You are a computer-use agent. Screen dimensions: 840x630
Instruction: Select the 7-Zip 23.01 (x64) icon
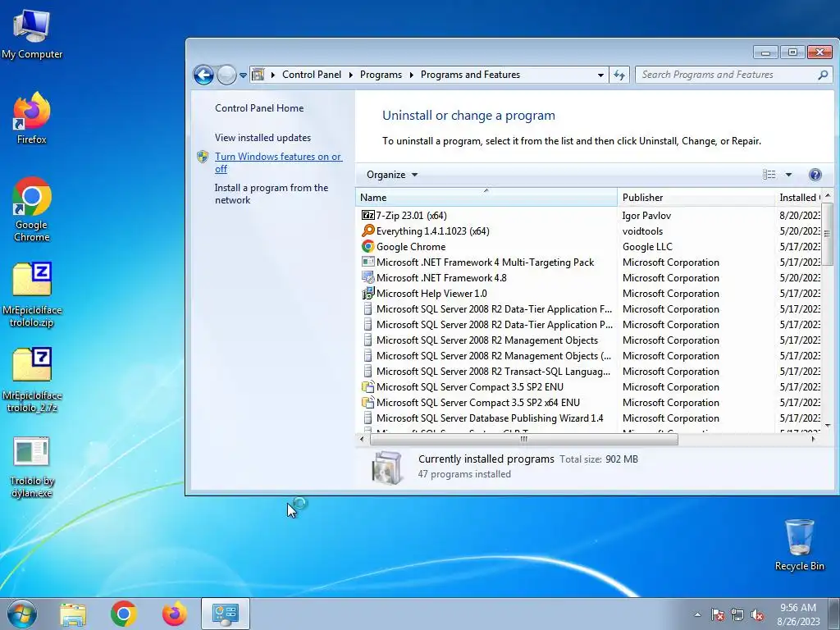pos(367,216)
